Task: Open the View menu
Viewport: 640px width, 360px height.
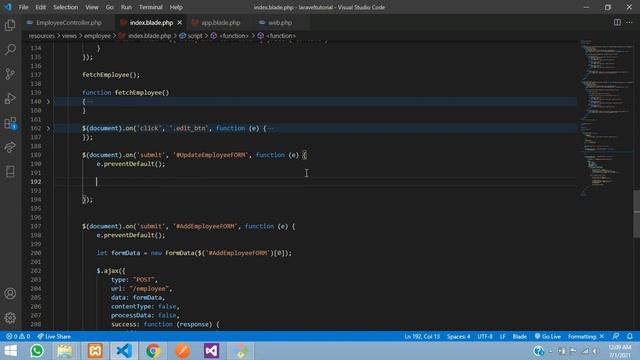Action: click(91, 7)
